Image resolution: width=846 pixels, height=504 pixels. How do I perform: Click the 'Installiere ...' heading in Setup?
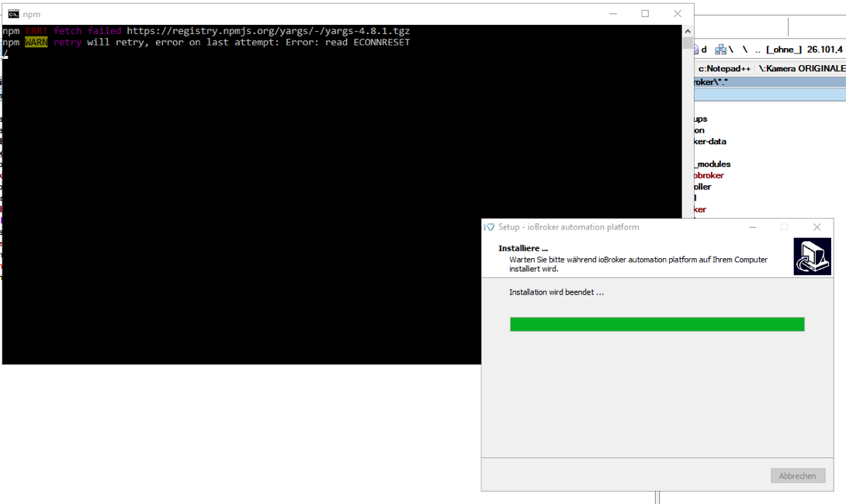click(523, 248)
